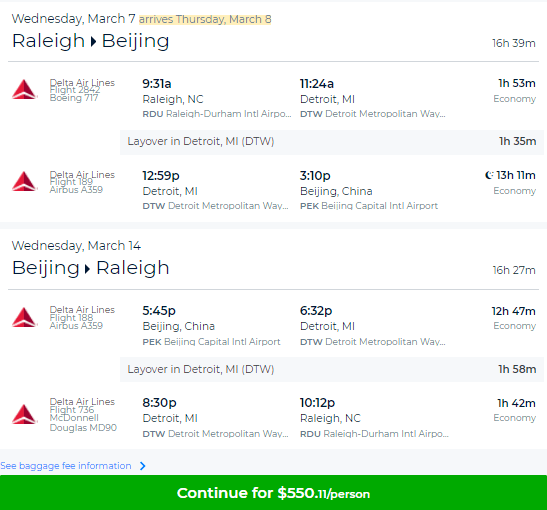The width and height of the screenshot is (547, 510).
Task: Click McDonnell Douglas MD90 aircraft details
Action: 83,423
